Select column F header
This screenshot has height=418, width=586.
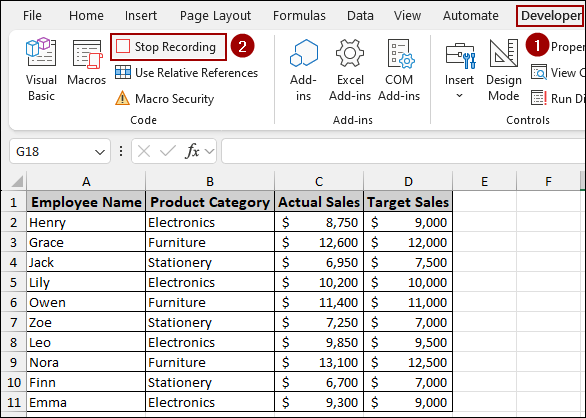[x=548, y=181]
